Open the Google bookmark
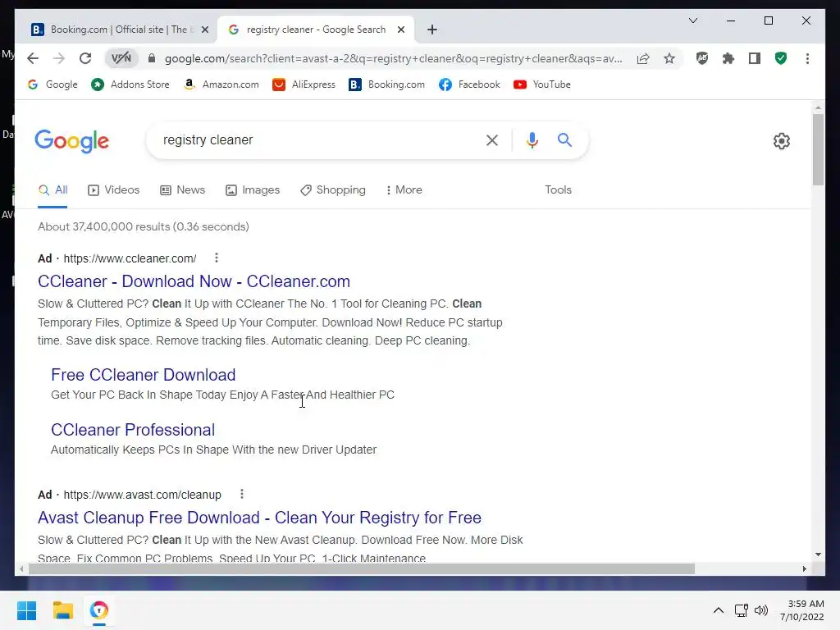 point(52,84)
